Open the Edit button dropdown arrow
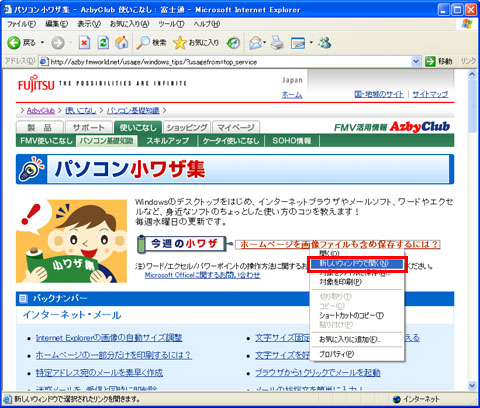Image resolution: width=480 pixels, height=408 pixels. tap(311, 43)
